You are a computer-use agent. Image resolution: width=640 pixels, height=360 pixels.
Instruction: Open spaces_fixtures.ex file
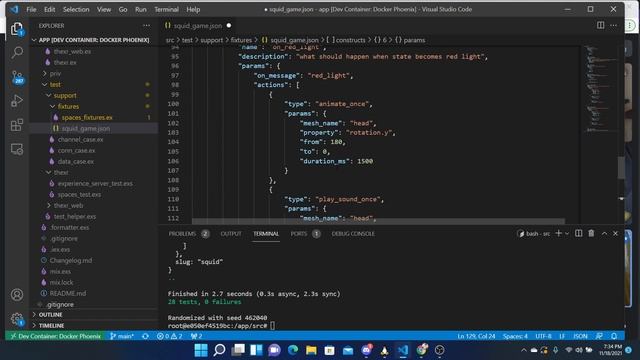pos(87,118)
